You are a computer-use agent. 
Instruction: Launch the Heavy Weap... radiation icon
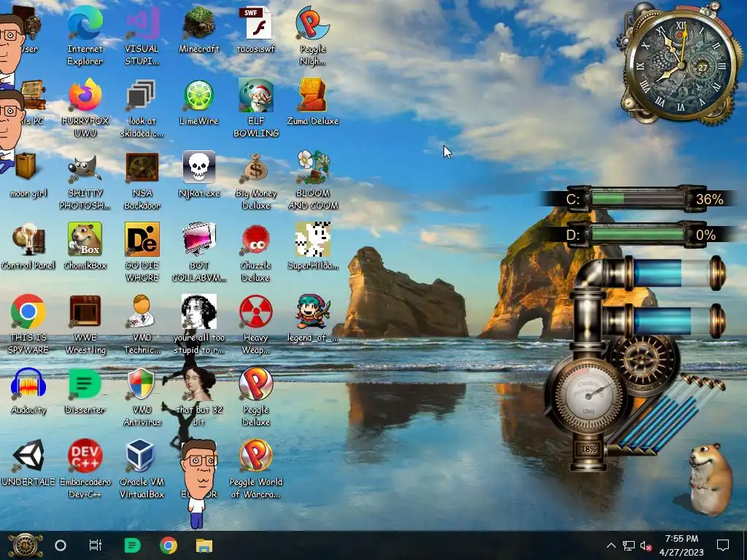(256, 312)
